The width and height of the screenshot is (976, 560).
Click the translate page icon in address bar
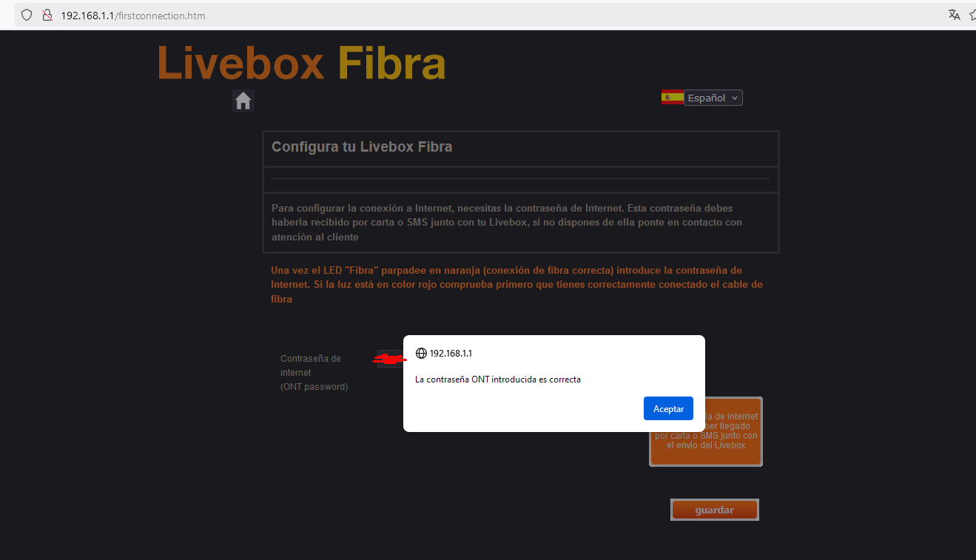954,15
